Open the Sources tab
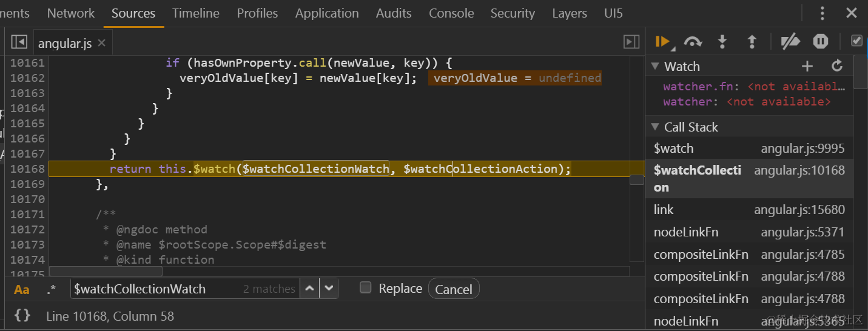Viewport: 868px width, 331px height. (x=133, y=13)
